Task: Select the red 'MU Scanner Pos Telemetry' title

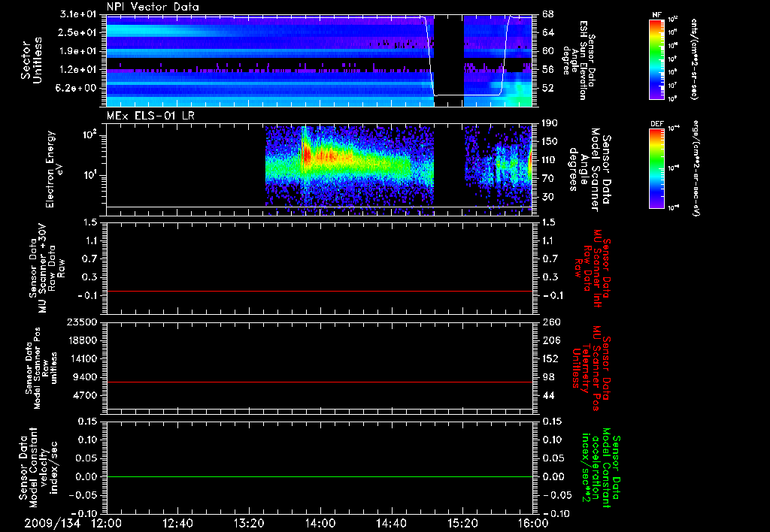Action: [x=592, y=368]
